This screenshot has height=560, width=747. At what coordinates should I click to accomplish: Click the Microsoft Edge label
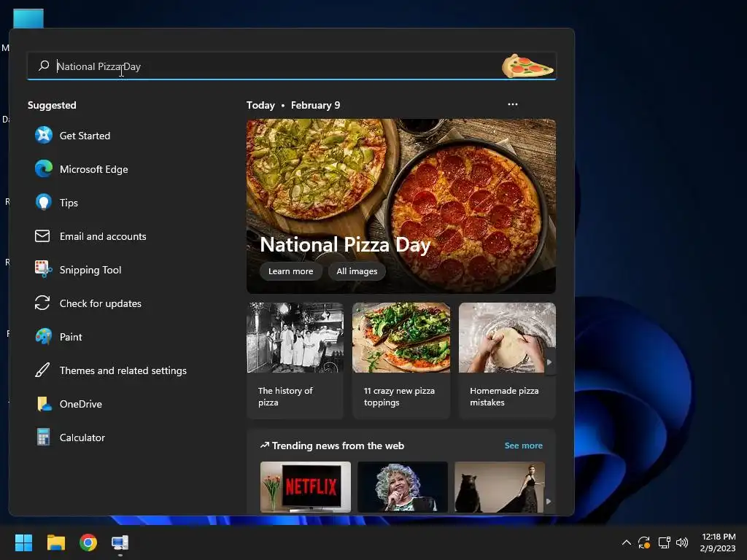pyautogui.click(x=94, y=169)
